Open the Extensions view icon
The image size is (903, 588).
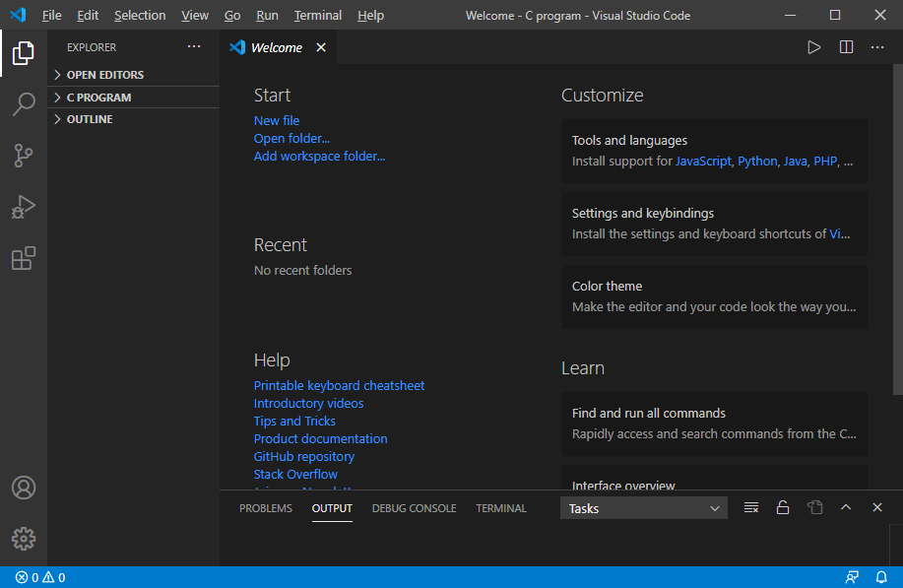pos(23,258)
